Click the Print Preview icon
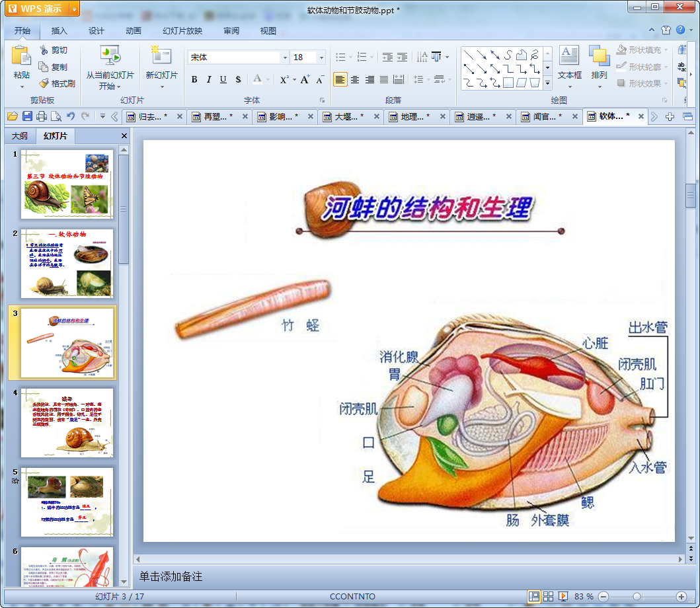The image size is (700, 608). [56, 116]
